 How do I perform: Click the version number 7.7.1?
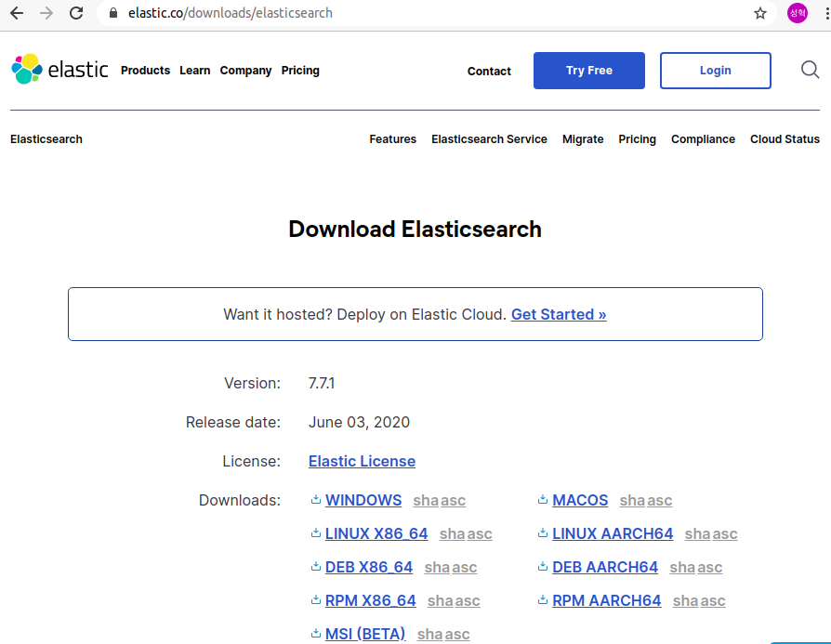(322, 383)
